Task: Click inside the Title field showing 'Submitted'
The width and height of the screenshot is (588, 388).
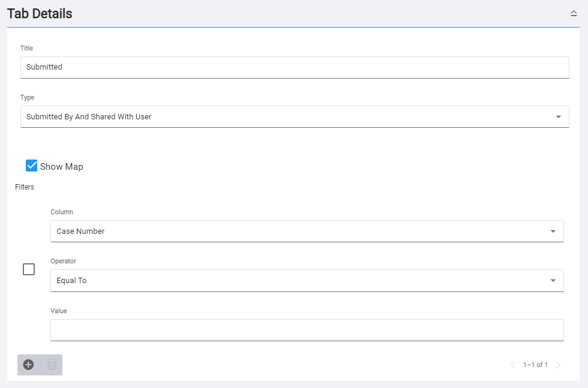Action: [295, 67]
